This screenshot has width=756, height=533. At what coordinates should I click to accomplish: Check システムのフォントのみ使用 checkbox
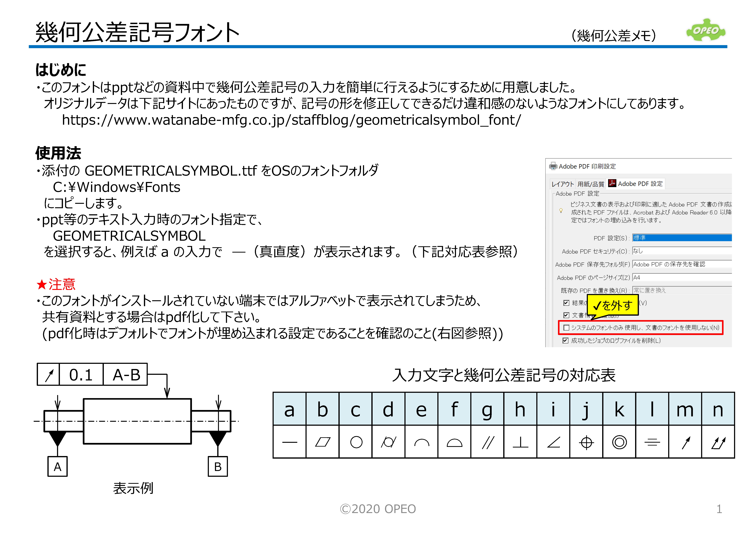566,328
